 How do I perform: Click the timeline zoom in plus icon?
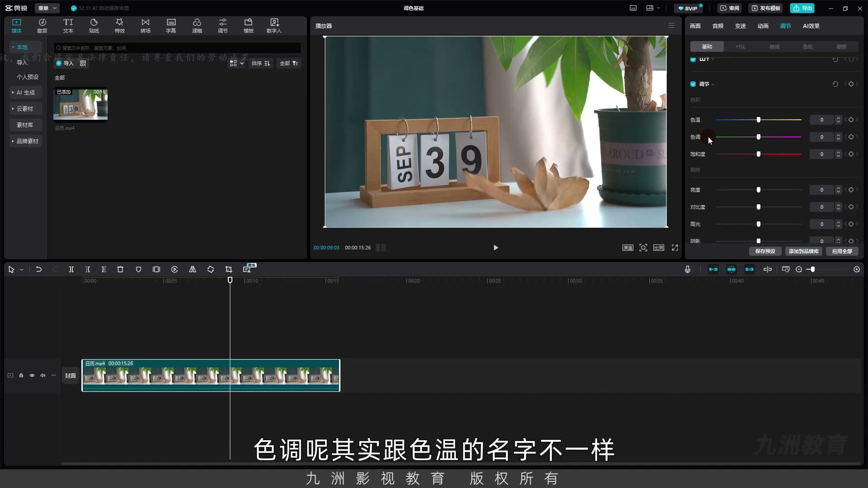click(x=857, y=269)
